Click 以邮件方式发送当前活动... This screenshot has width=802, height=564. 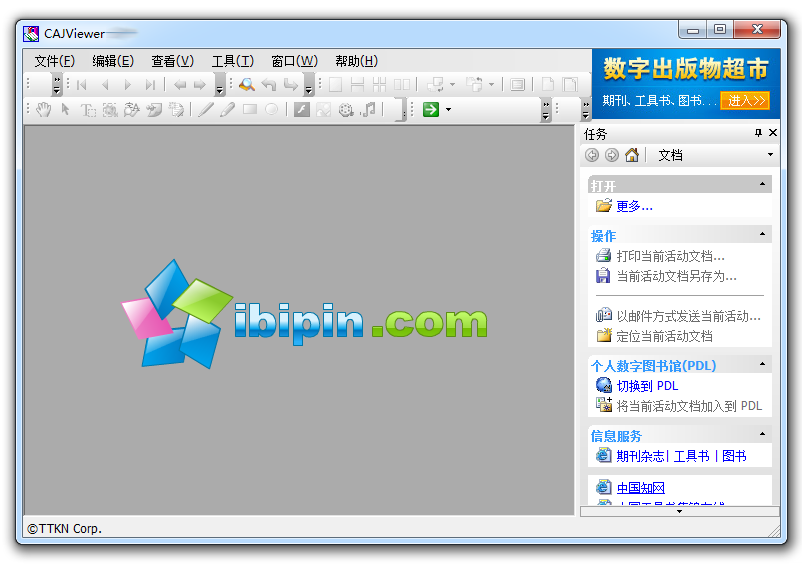click(x=688, y=316)
